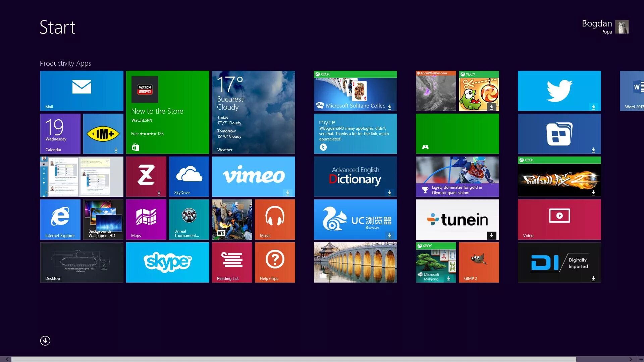Click the Productivity Apps group header
The height and width of the screenshot is (362, 644).
point(65,63)
